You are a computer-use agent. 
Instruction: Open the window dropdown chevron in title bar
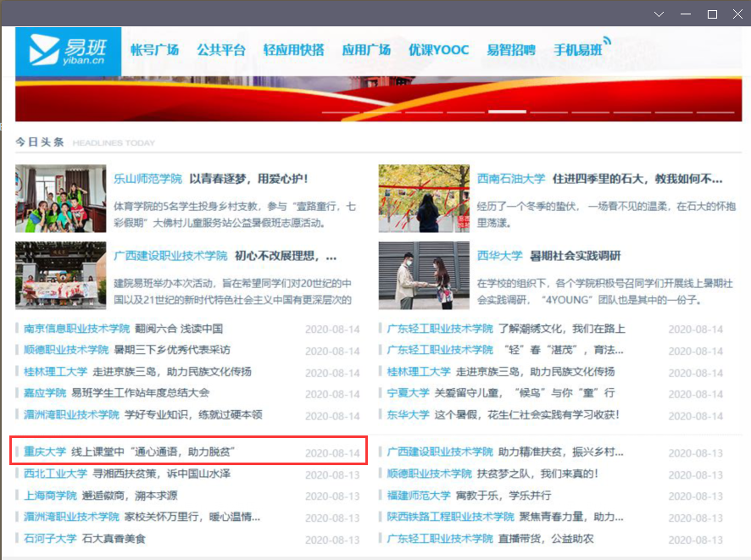click(659, 14)
